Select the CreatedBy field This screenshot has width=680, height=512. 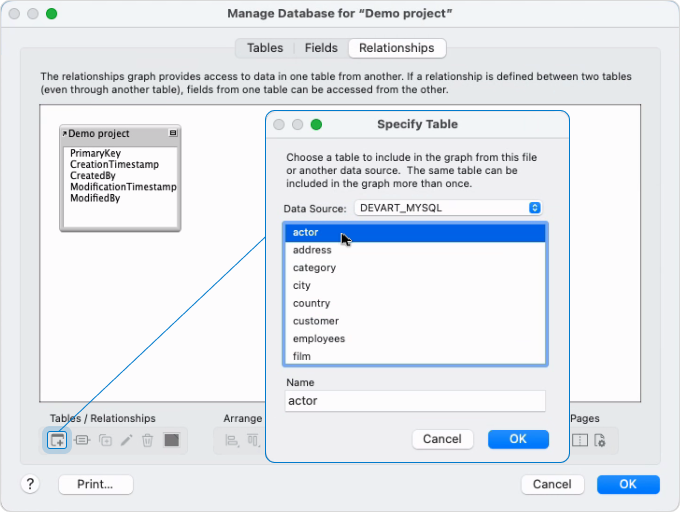coord(93,176)
